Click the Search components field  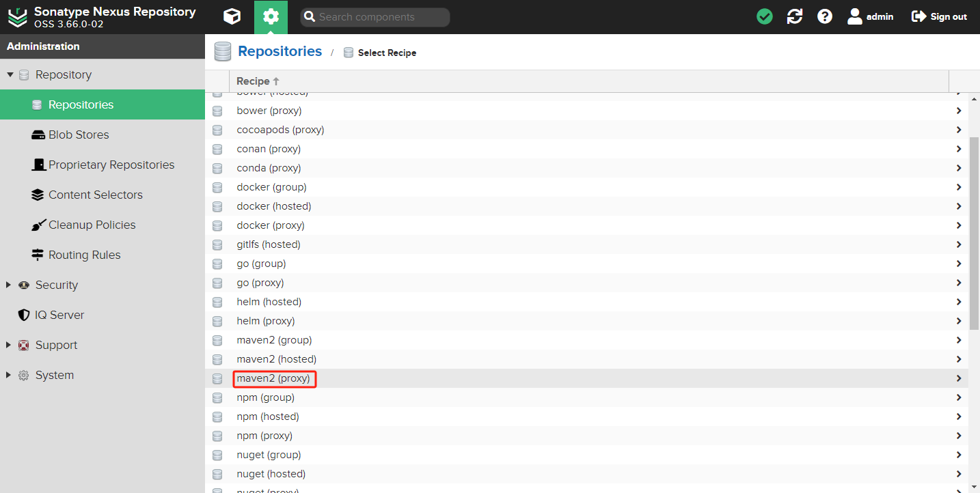(x=375, y=17)
